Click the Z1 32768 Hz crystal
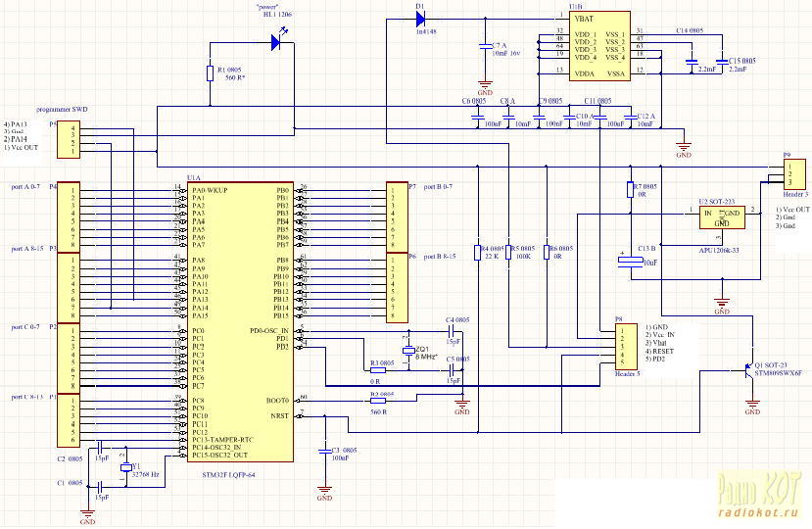Viewport: 812px width, 529px height. (x=124, y=468)
